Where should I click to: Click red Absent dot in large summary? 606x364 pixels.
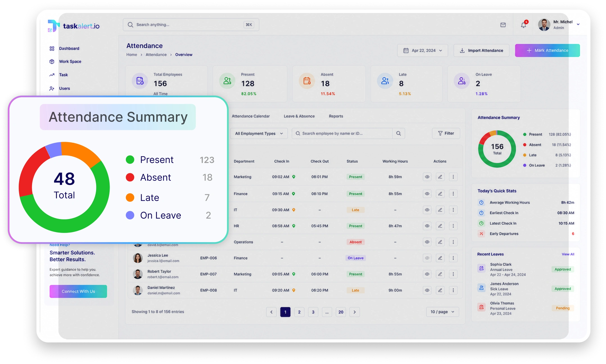[x=130, y=177]
